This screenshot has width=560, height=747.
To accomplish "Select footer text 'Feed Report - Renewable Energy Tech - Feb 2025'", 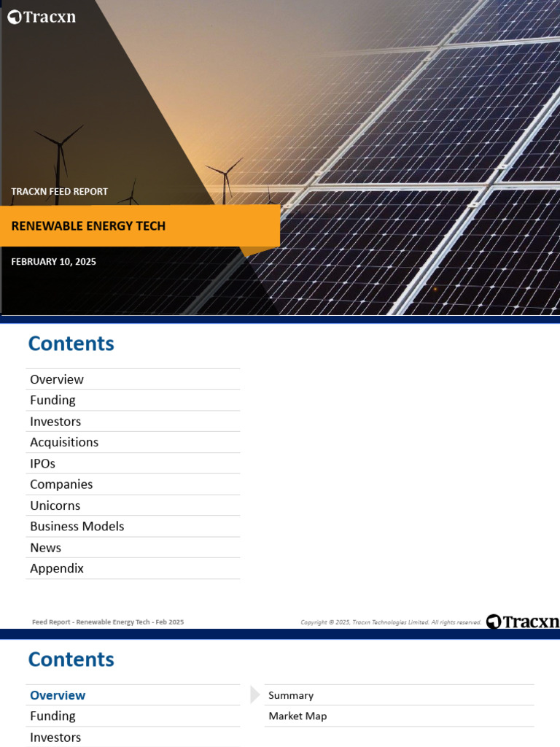I will tap(108, 622).
